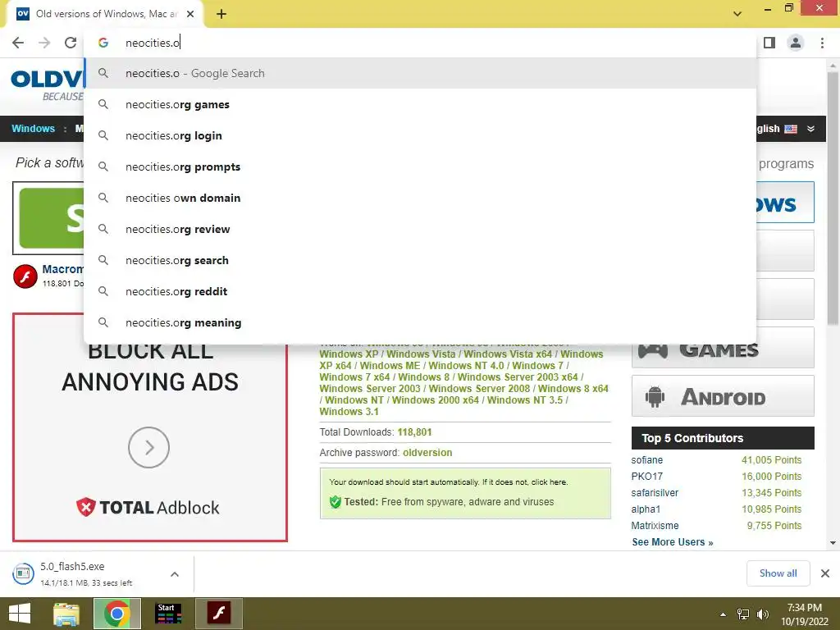The image size is (840, 630).
Task: Select the 'neocities.org search' suggestion
Action: (x=421, y=260)
